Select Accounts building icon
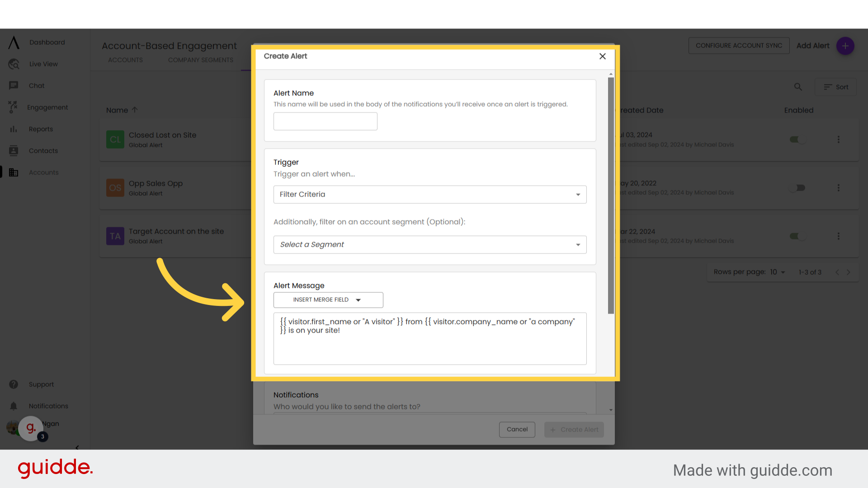868x488 pixels. tap(14, 172)
